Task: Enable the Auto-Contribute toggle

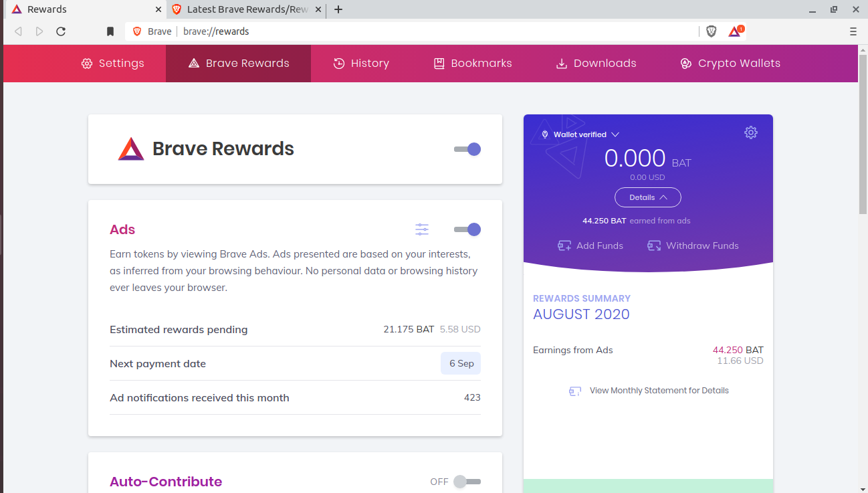Action: [467, 482]
